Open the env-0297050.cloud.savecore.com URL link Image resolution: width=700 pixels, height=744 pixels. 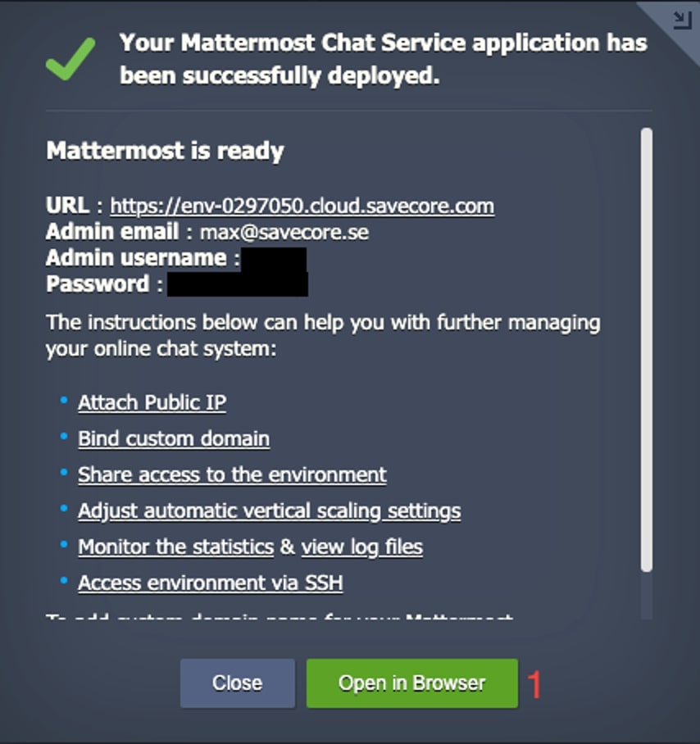302,205
